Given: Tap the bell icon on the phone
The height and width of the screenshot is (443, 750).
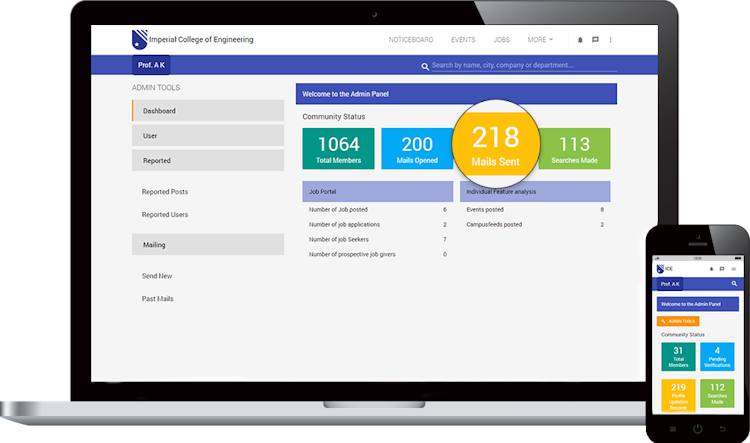Looking at the screenshot, I should pos(711,269).
